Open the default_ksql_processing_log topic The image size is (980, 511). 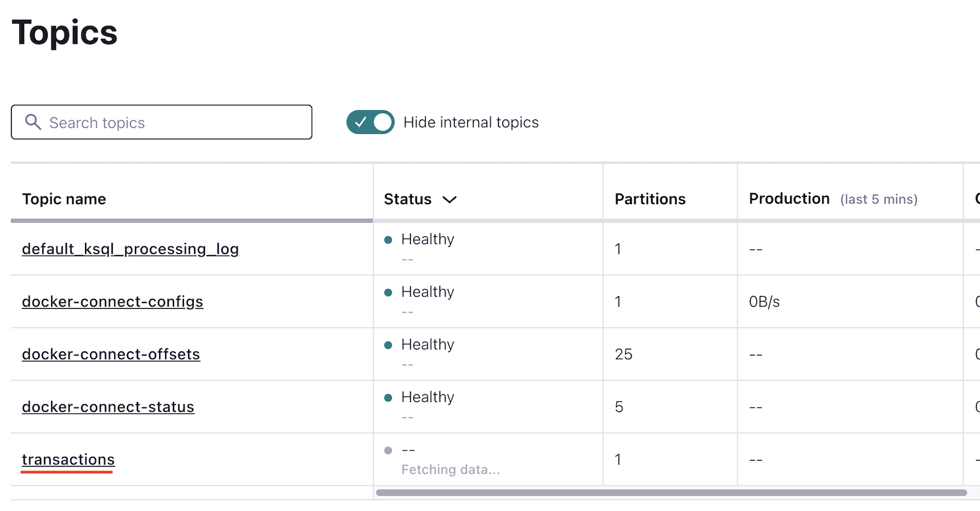pos(130,249)
